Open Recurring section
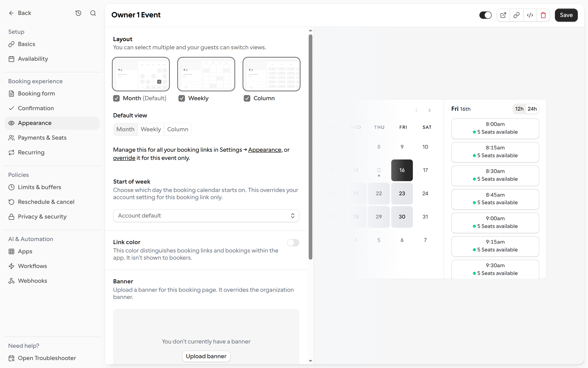The height and width of the screenshot is (368, 588). point(52,152)
